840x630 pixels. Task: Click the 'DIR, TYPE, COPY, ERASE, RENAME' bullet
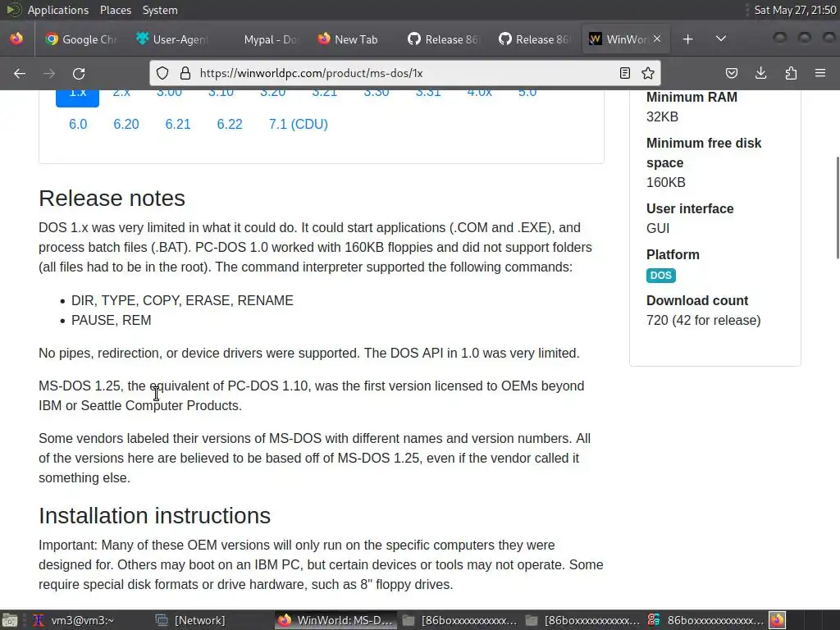tap(182, 300)
